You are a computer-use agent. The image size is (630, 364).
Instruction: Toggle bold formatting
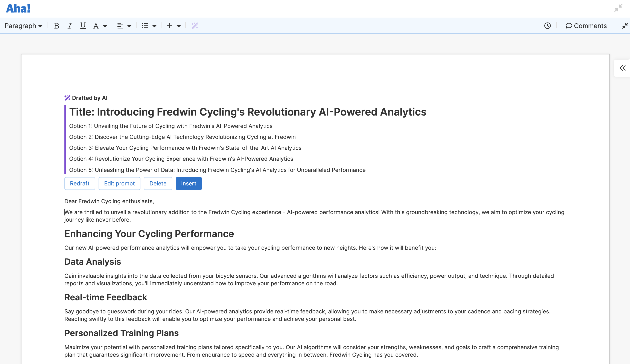(56, 26)
